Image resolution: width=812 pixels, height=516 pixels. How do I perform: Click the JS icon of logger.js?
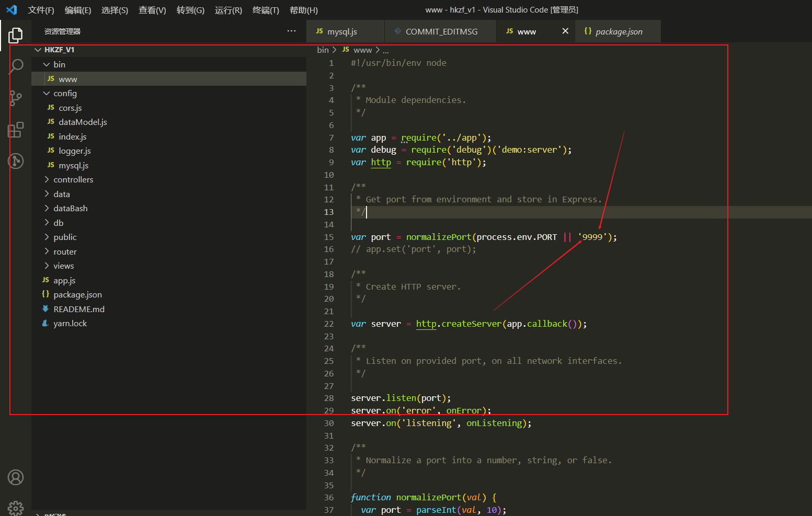[x=51, y=151]
